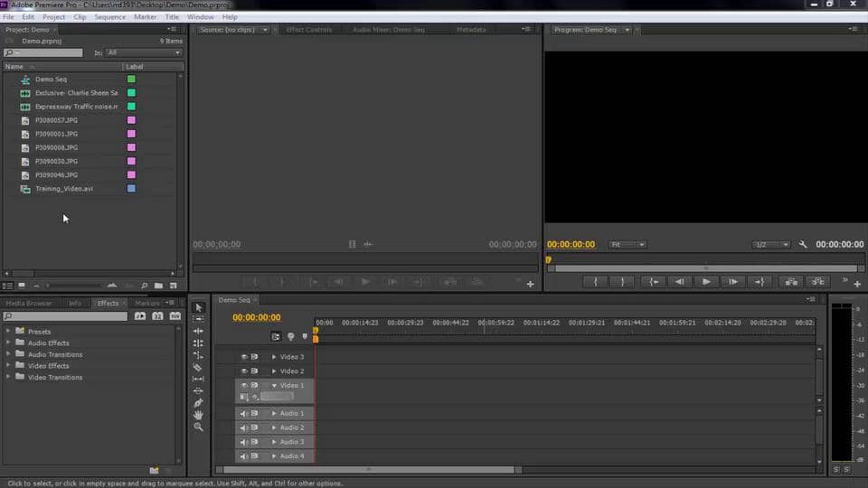Open the Clip menu

(80, 17)
